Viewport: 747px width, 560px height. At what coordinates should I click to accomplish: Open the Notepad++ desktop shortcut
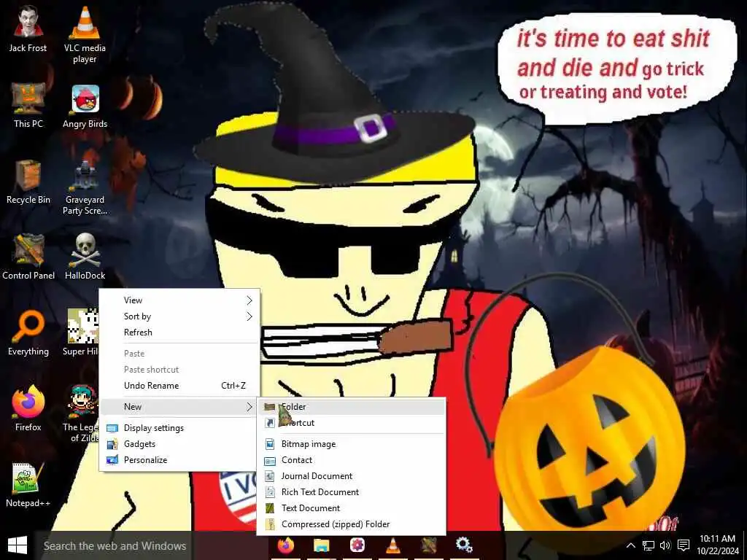(x=28, y=485)
